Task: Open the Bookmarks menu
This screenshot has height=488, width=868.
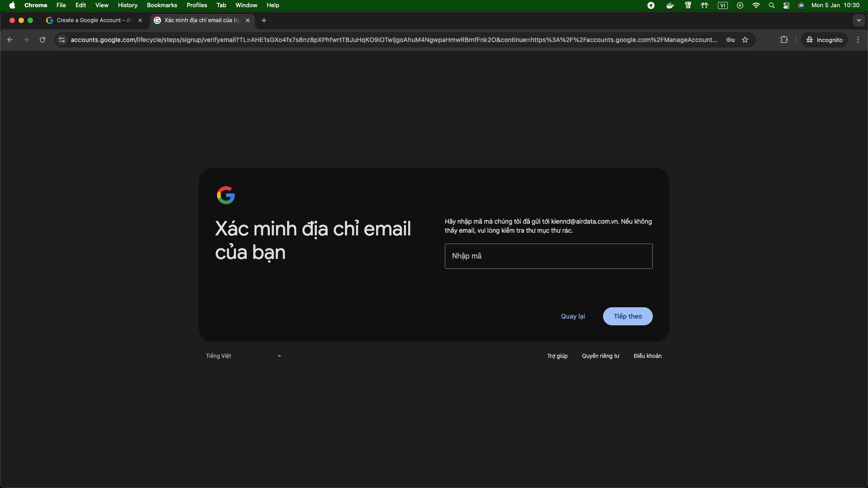Action: click(162, 5)
